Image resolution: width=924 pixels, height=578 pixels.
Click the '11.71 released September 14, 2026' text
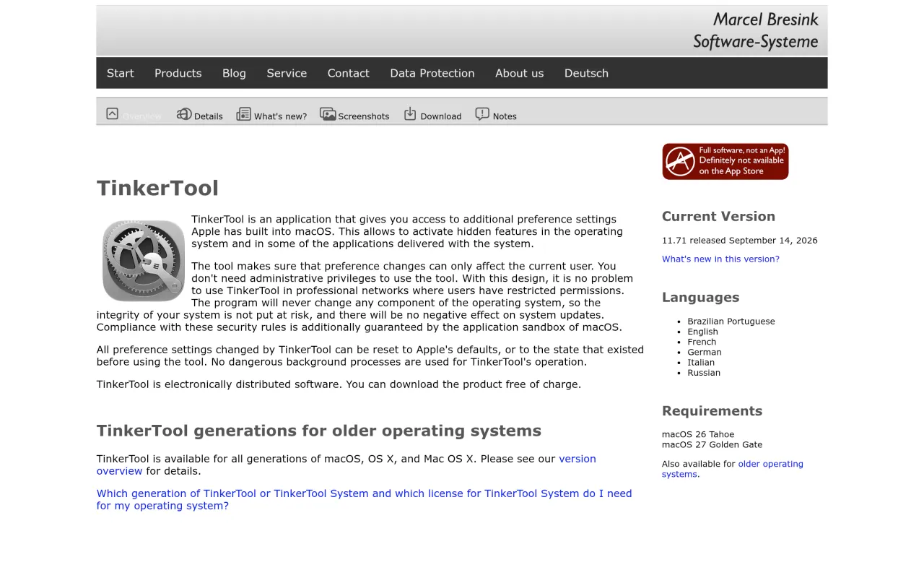(x=740, y=241)
